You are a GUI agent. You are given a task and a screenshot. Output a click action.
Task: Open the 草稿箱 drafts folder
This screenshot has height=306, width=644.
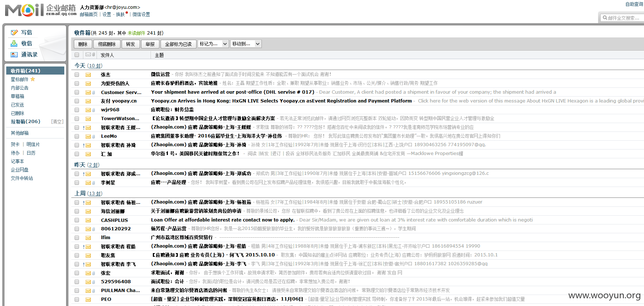[18, 96]
